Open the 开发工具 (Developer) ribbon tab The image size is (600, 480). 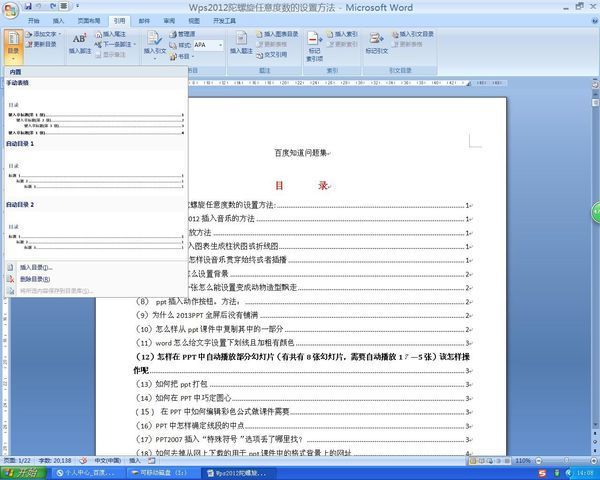click(x=224, y=21)
